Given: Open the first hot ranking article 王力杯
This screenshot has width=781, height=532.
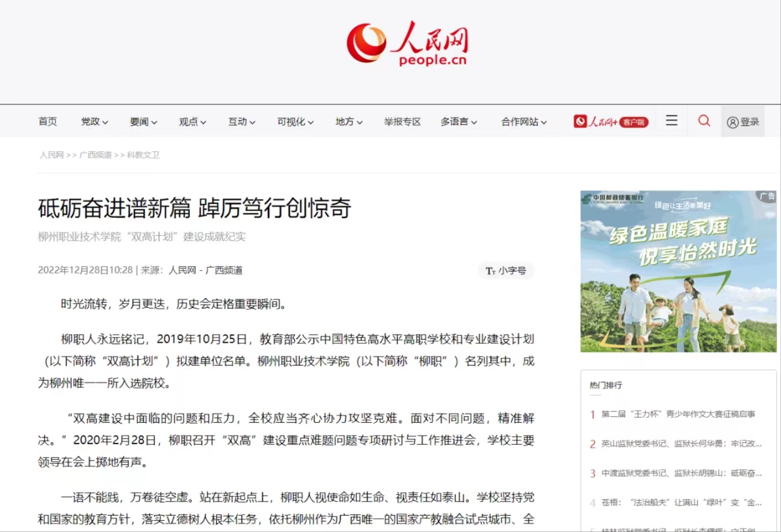Looking at the screenshot, I should 678,414.
